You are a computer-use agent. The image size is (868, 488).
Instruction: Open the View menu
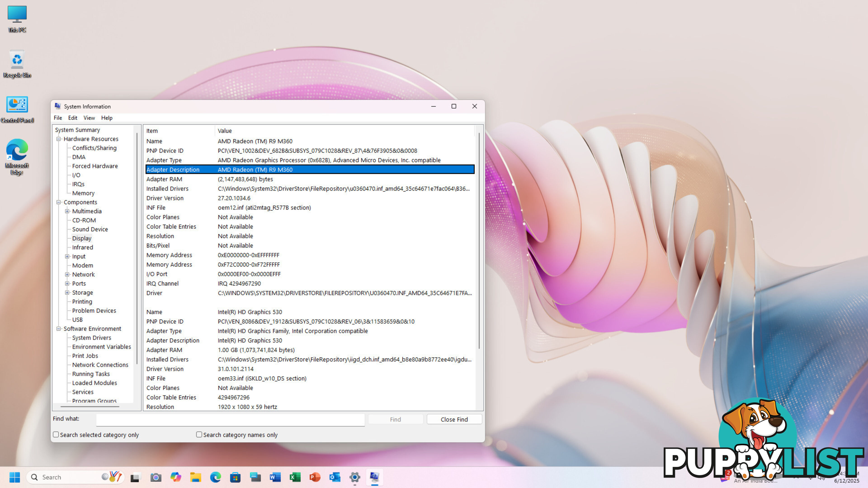click(x=89, y=118)
